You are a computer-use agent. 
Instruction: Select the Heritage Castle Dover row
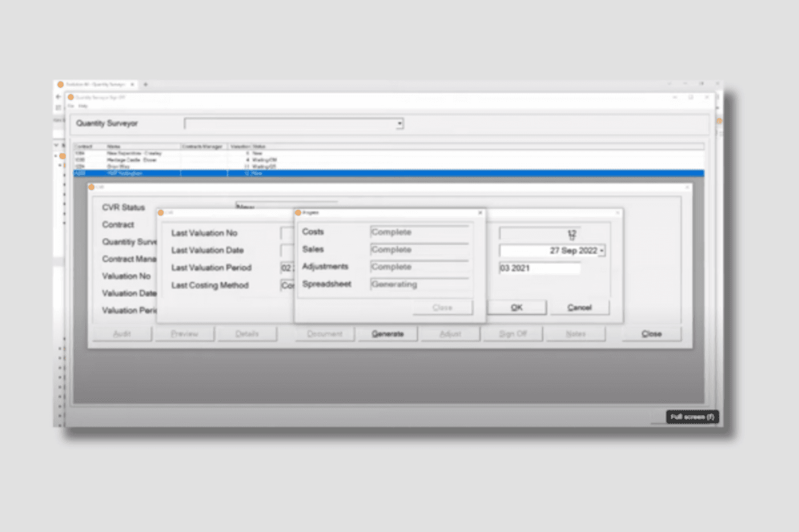[171, 160]
